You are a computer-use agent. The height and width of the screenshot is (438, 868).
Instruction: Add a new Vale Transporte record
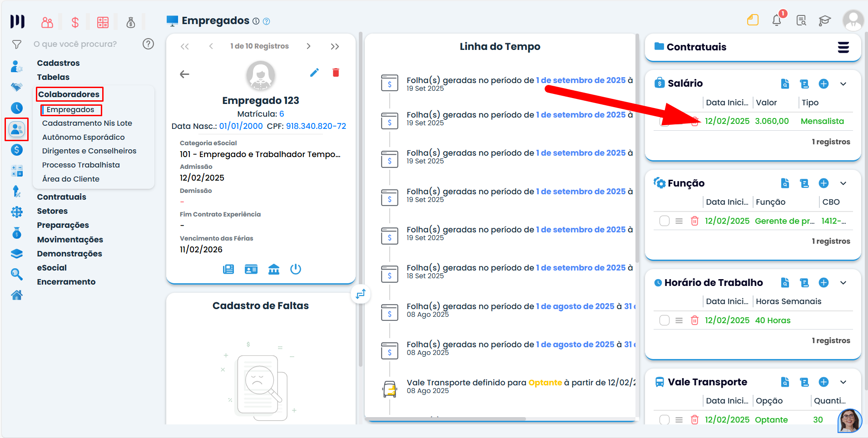tap(823, 382)
